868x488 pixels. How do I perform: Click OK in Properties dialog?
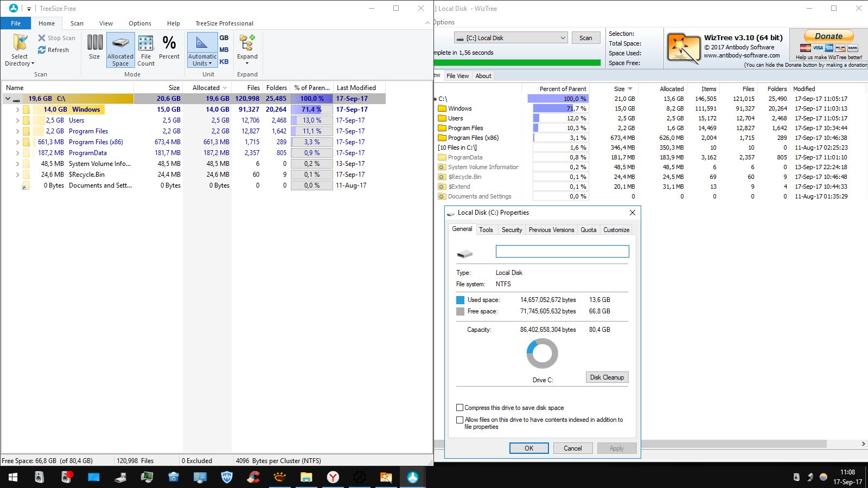tap(529, 448)
